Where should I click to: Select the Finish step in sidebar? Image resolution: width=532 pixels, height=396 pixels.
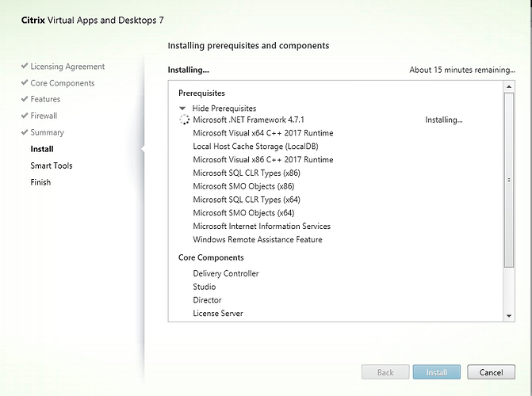40,182
